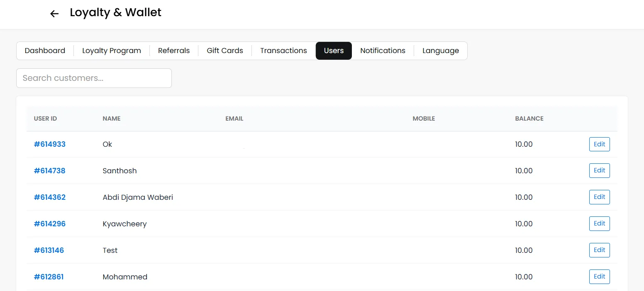The height and width of the screenshot is (291, 644).
Task: Go back using the left arrow icon
Action: click(x=54, y=14)
